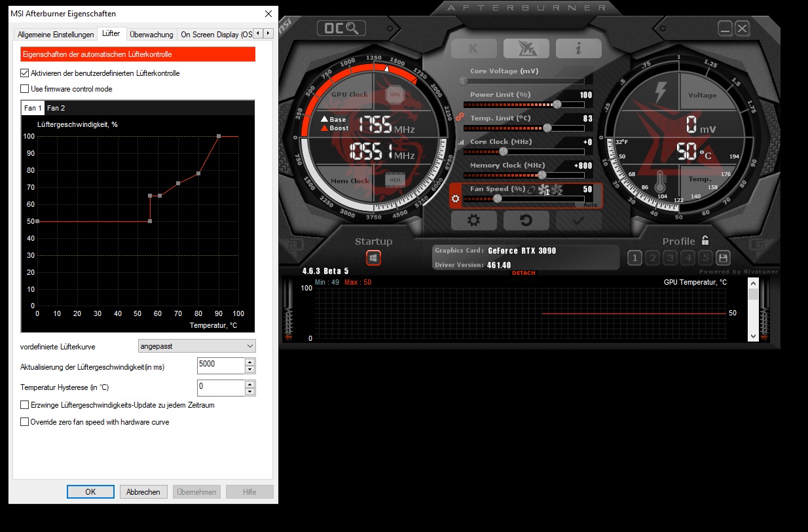Open the vordefinierte Lüfterkurve dropdown
This screenshot has width=808, height=532.
(197, 346)
